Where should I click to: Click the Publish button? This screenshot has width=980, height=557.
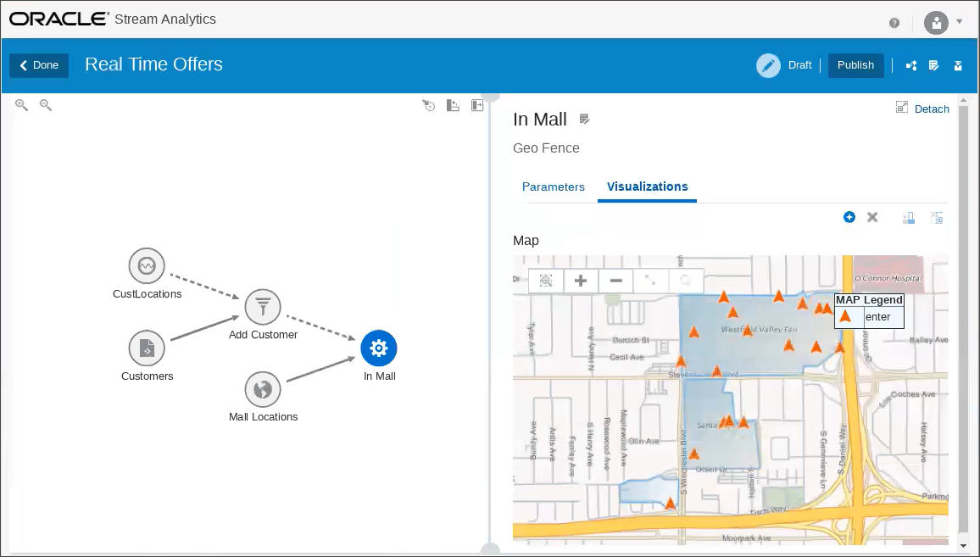(855, 65)
